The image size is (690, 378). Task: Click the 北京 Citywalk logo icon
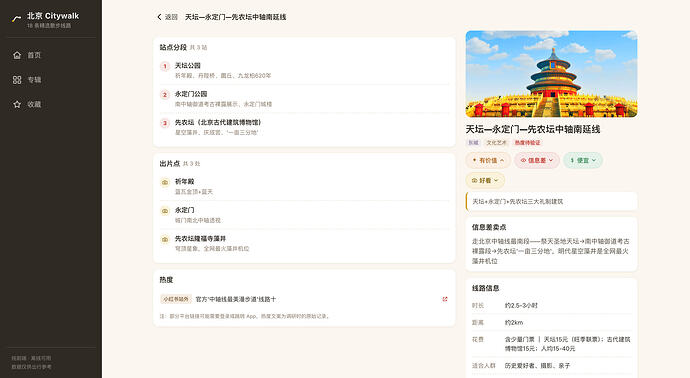pyautogui.click(x=16, y=18)
